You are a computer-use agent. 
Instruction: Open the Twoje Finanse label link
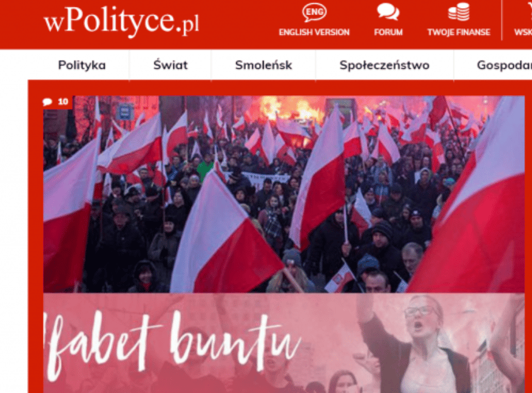tap(459, 32)
